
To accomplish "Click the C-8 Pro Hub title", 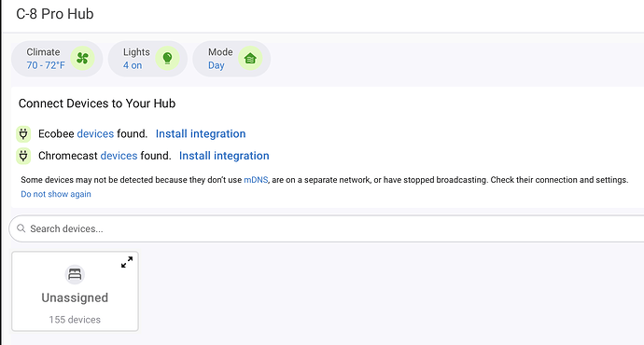I will coord(55,14).
